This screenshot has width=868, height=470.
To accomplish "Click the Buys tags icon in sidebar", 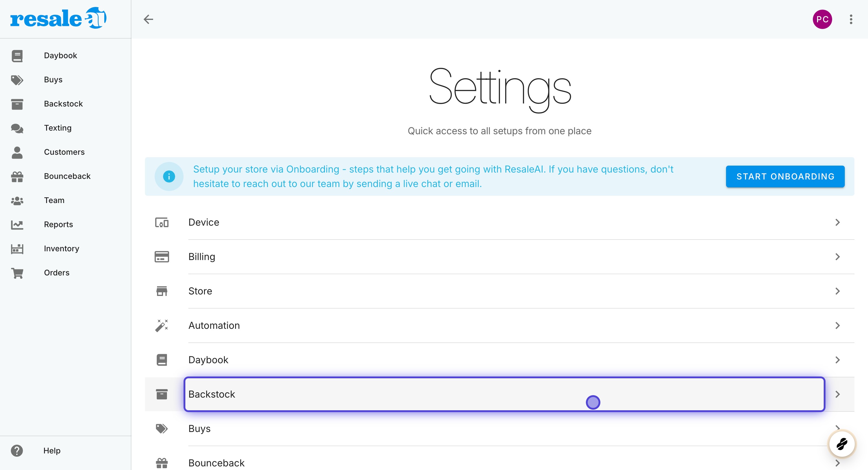I will (17, 80).
